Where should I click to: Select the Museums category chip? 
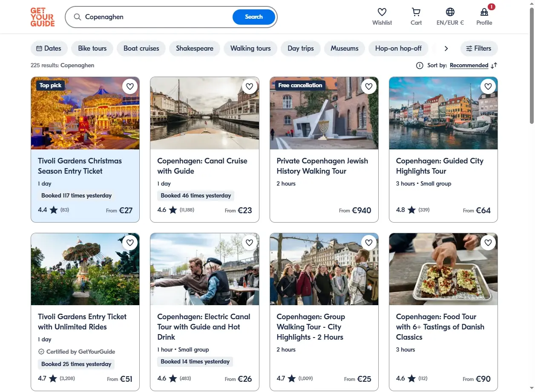coord(345,49)
